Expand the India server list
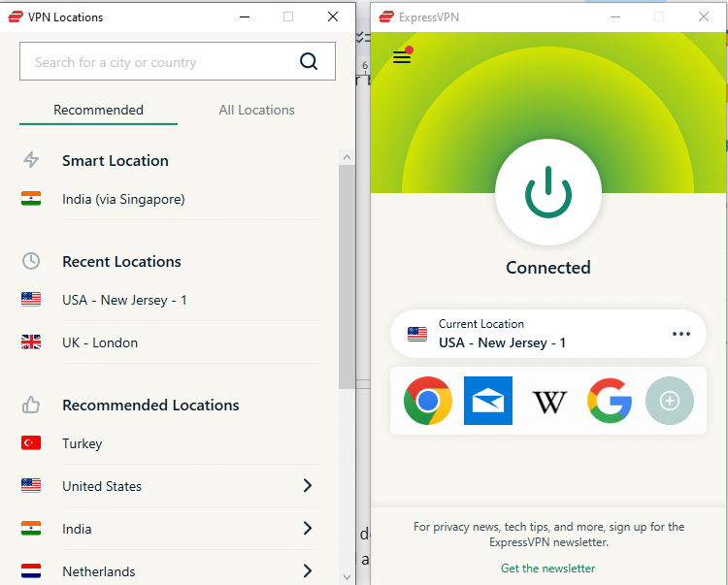 pyautogui.click(x=308, y=528)
